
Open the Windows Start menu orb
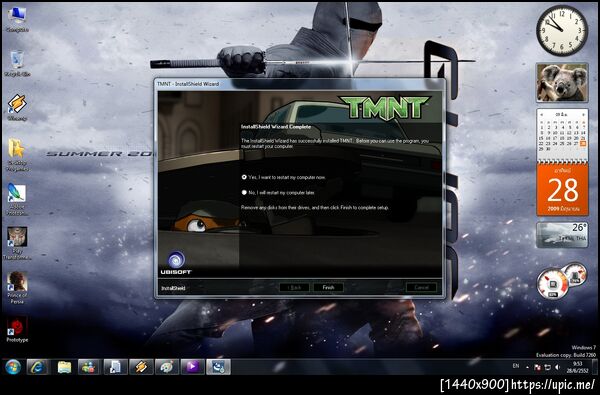click(13, 367)
